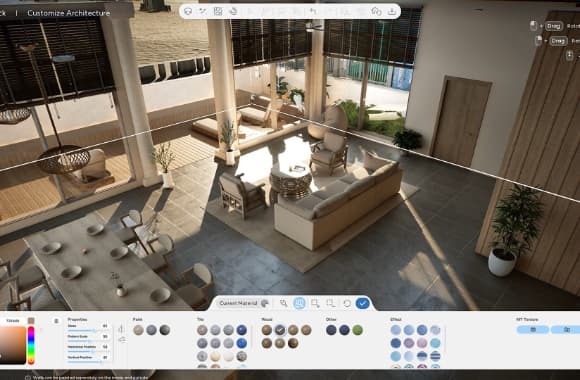580x380 pixels.
Task: Click the first view icon in top toolbar
Action: pyautogui.click(x=188, y=11)
